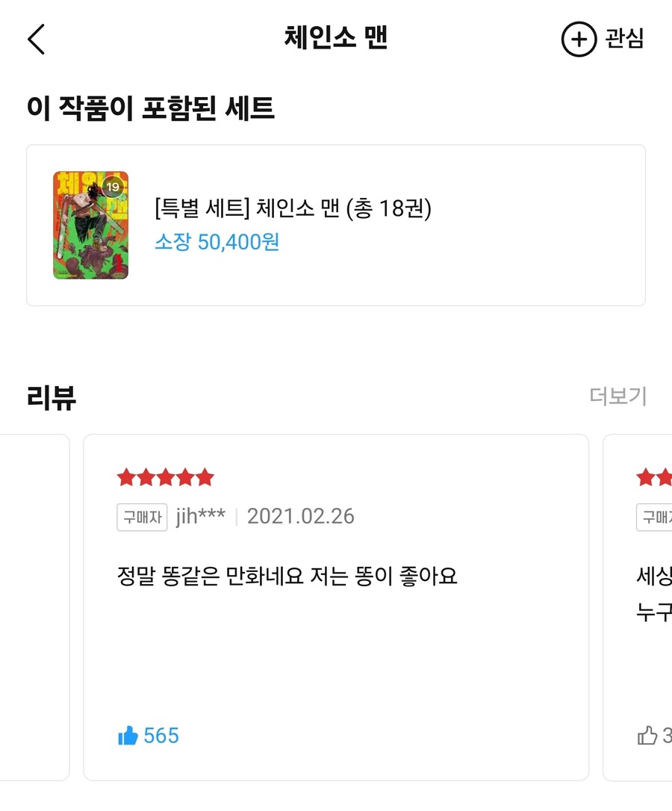
Task: Tap the plus icon to add interest
Action: 579,39
